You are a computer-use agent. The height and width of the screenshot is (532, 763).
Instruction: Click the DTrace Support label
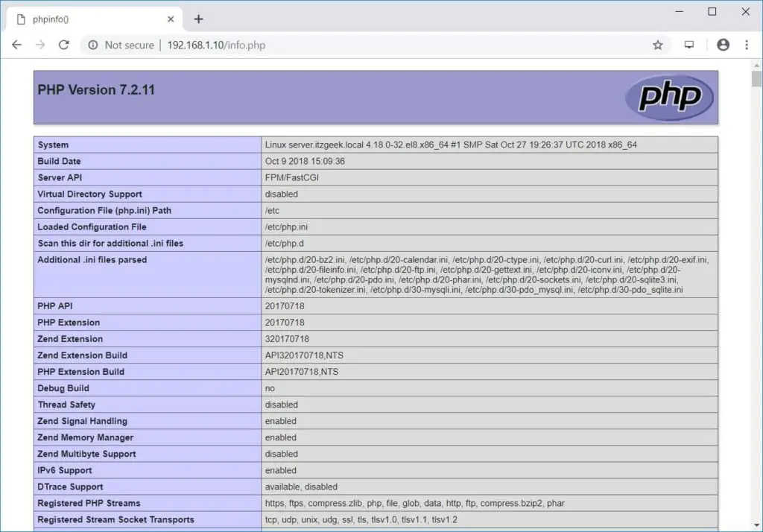[x=70, y=487]
